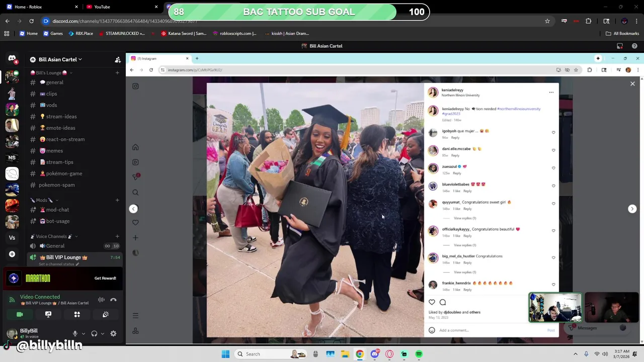Viewport: 644px width, 362px height.
Task: Disconnect from the voice channel
Action: [x=113, y=300]
